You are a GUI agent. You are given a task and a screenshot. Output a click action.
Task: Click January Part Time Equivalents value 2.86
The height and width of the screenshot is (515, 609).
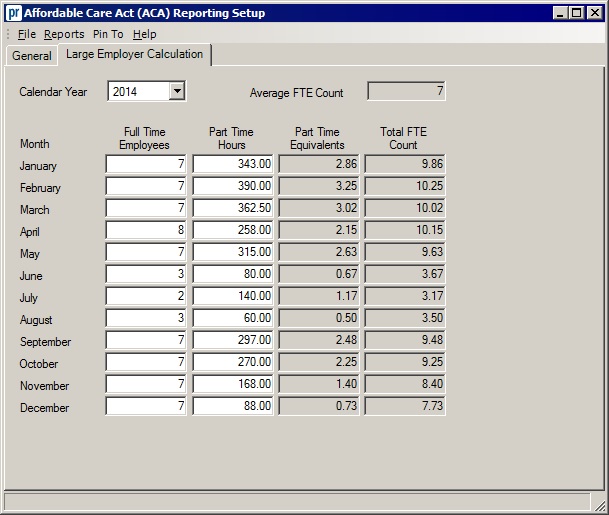coord(319,164)
